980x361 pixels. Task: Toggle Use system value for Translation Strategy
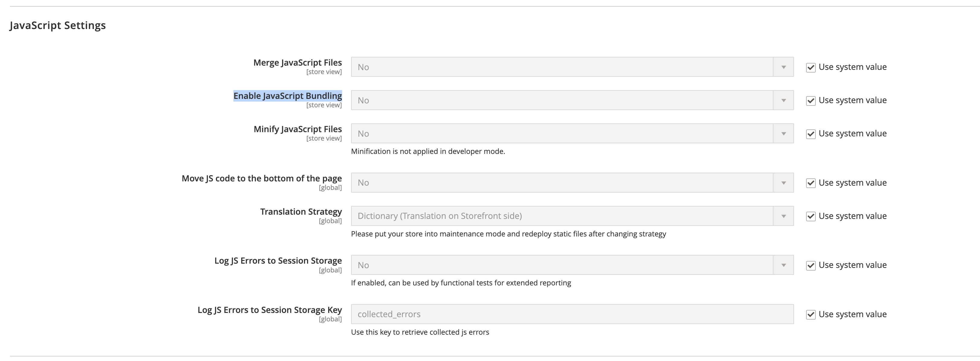coord(811,216)
